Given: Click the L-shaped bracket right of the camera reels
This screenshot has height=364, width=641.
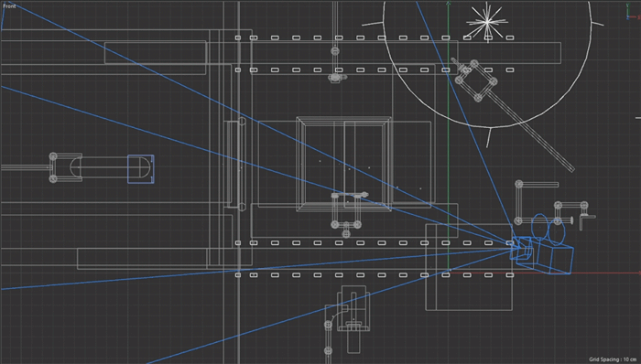Looking at the screenshot, I should (588, 222).
